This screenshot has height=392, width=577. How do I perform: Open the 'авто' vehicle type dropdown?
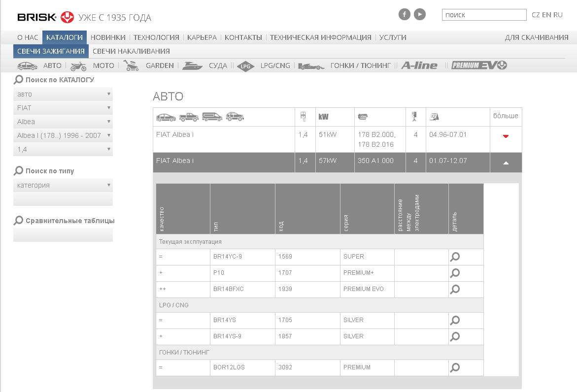(63, 94)
